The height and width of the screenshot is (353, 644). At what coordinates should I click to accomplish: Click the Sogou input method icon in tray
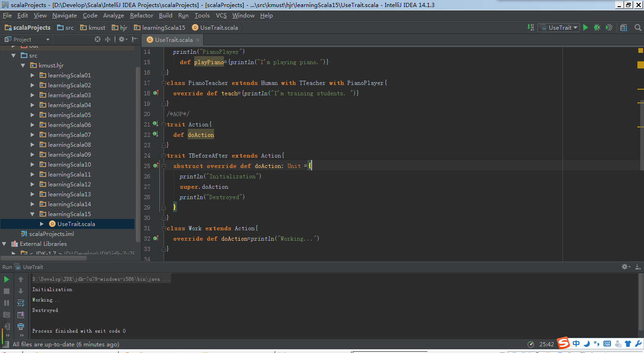pos(563,343)
